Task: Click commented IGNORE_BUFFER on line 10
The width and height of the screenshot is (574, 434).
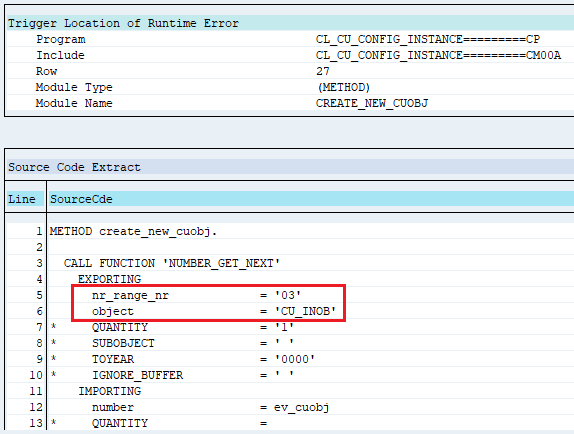Action: tap(137, 375)
